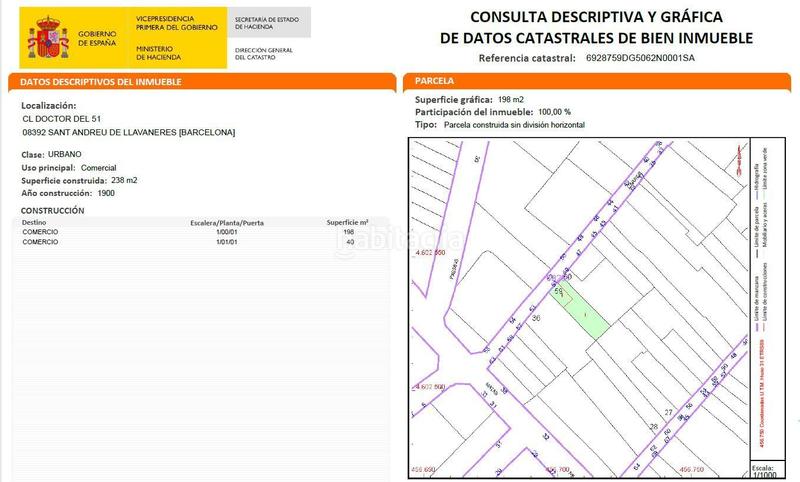Click x-coordinate label '456.700' at map bottom
800x482 pixels.
(x=558, y=469)
